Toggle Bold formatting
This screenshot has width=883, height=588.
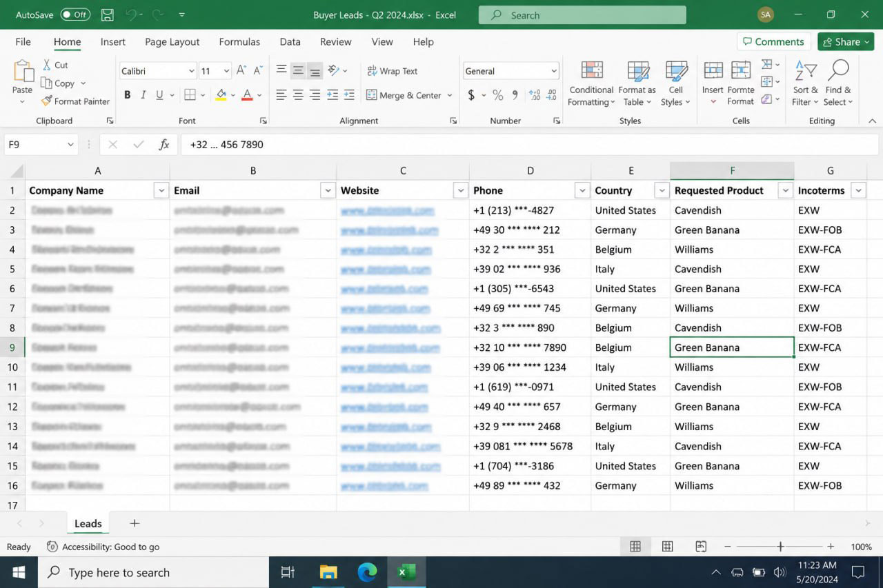pyautogui.click(x=127, y=95)
